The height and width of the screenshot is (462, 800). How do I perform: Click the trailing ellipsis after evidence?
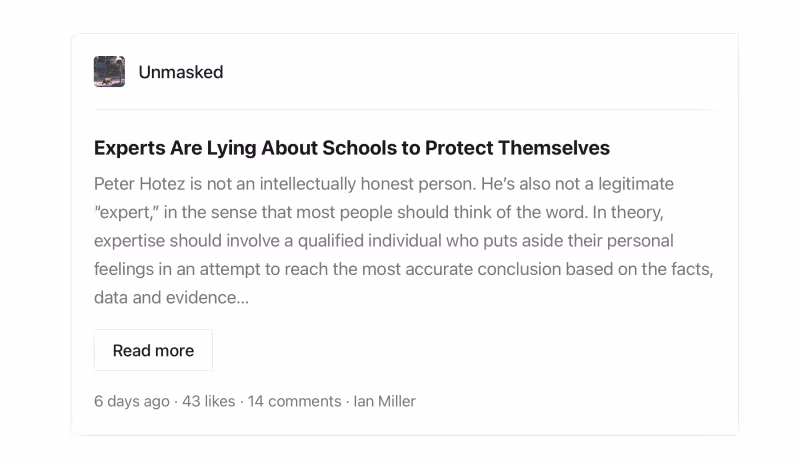(x=243, y=298)
